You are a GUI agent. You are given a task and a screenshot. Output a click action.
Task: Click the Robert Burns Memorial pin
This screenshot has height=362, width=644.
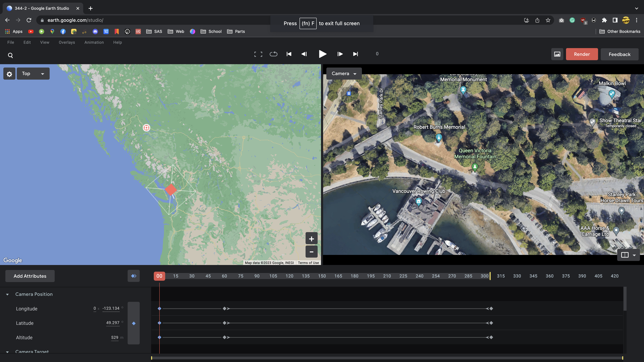point(439,138)
